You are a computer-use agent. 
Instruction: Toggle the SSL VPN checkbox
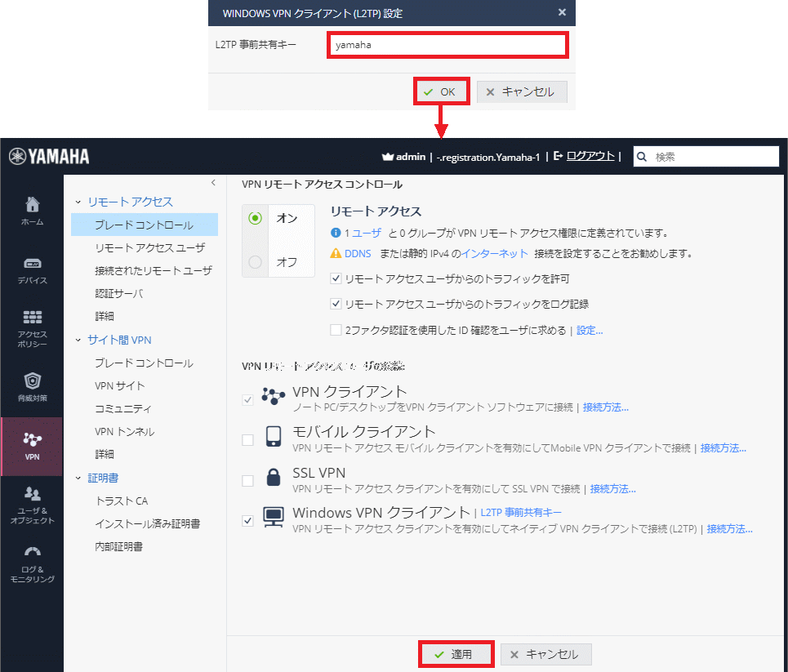click(x=248, y=481)
